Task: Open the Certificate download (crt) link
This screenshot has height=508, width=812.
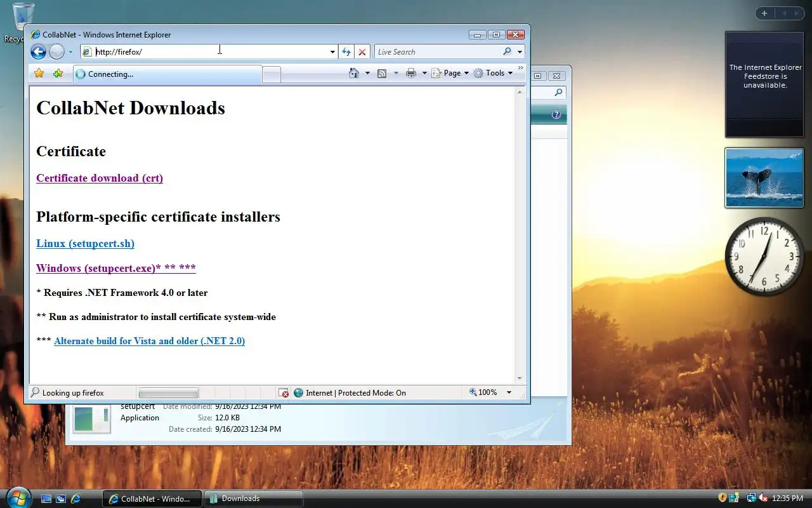Action: [100, 178]
